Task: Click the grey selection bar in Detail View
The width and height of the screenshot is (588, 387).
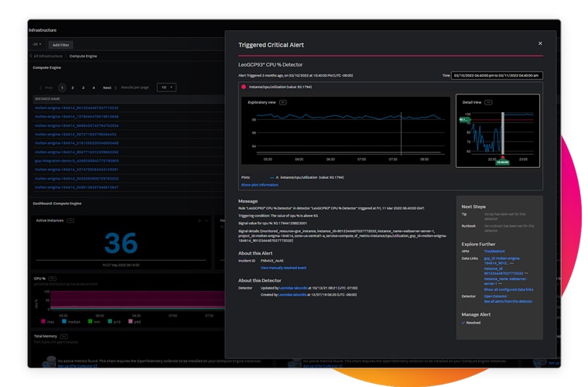Action: click(502, 133)
